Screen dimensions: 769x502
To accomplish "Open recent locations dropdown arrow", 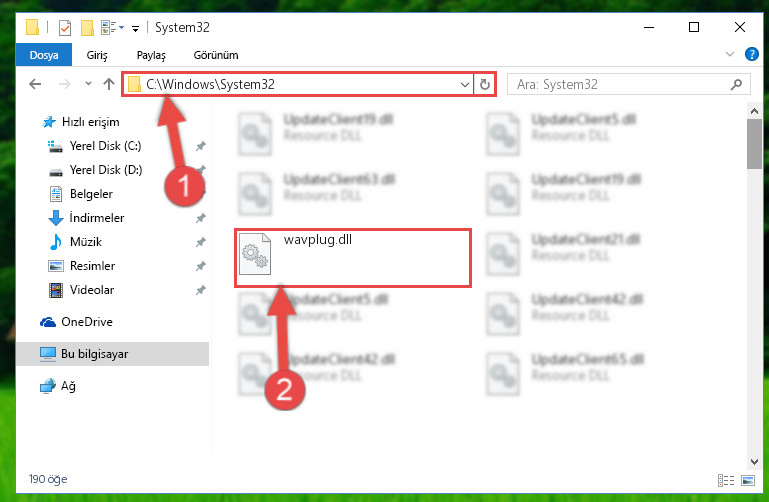I will (x=88, y=83).
